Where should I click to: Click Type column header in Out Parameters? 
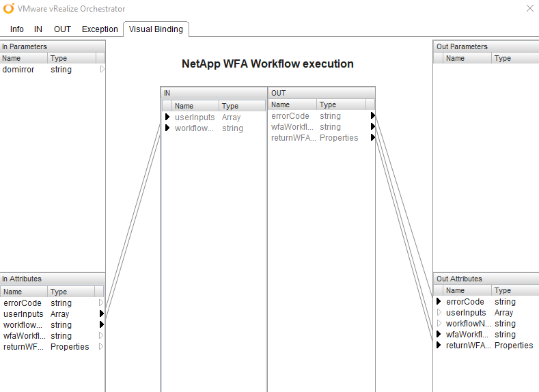[515, 58]
